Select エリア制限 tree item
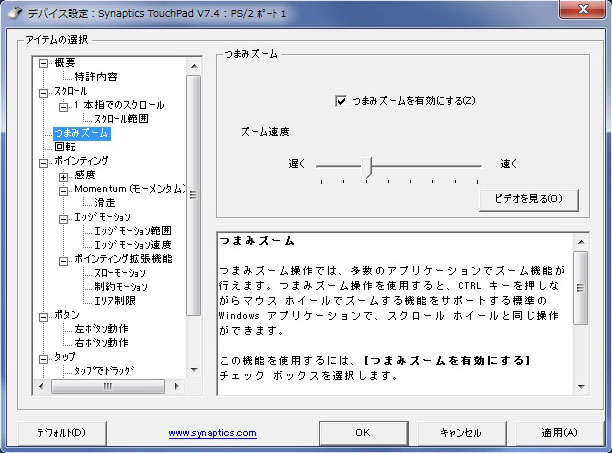Screen dimensions: 612x453 [x=115, y=301]
